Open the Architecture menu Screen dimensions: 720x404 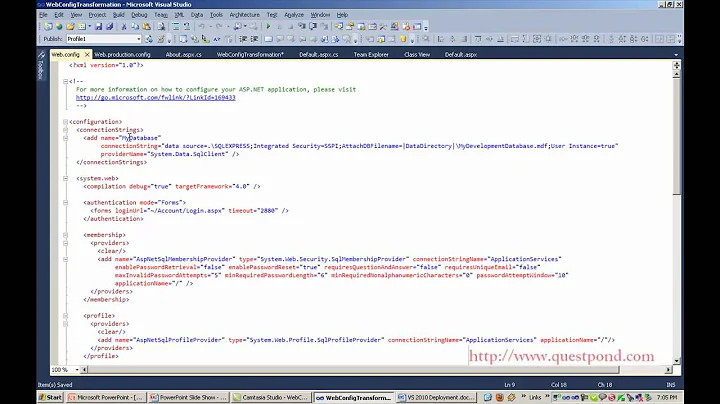pyautogui.click(x=244, y=15)
